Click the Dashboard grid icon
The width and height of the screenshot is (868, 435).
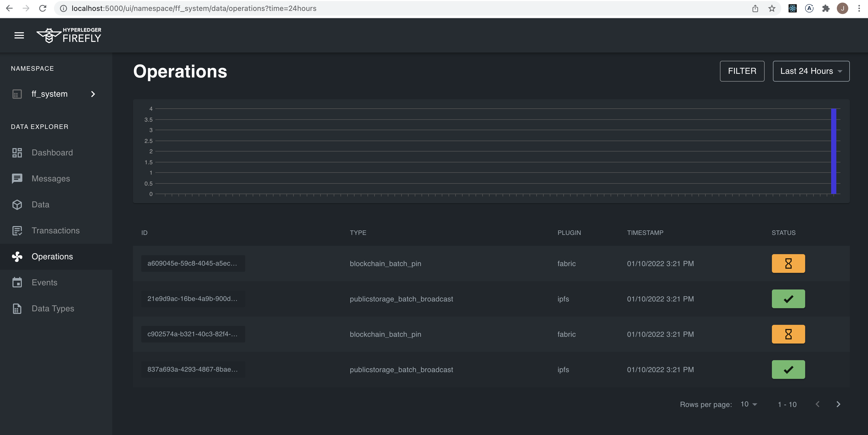coord(17,153)
